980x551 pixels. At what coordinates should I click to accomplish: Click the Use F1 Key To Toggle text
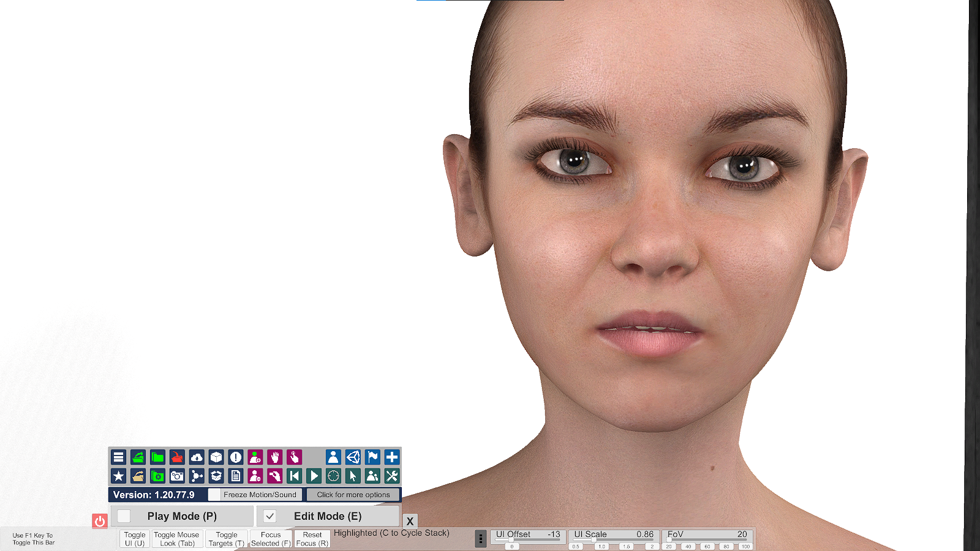33,539
